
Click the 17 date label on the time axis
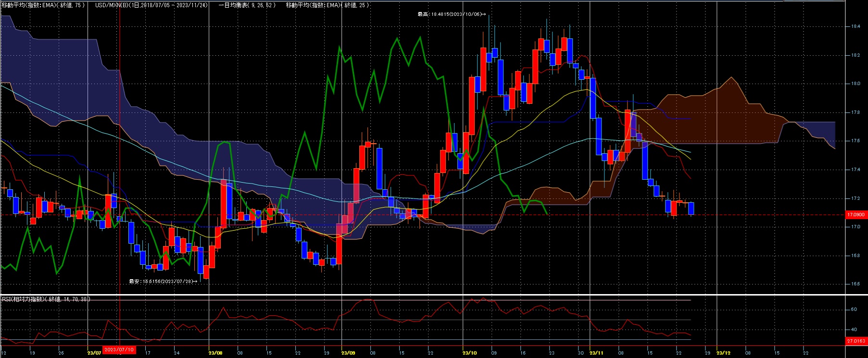coord(148,353)
